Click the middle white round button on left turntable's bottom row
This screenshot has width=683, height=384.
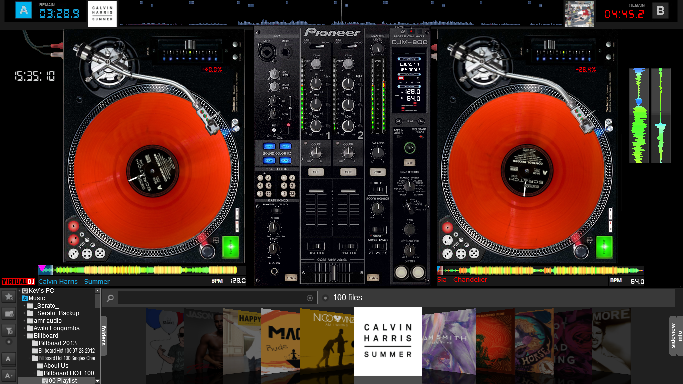pos(87,253)
